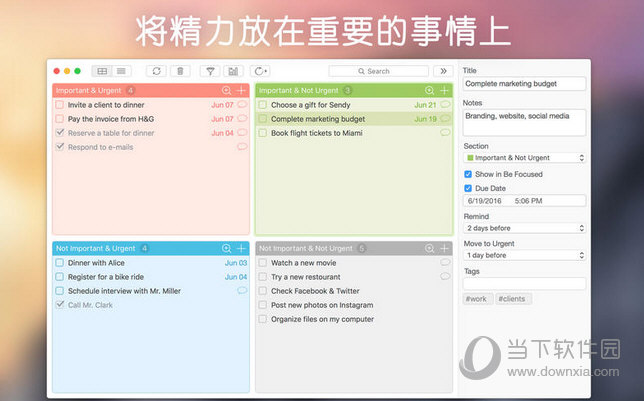Check off Dinner with Alice
This screenshot has height=401, width=644.
tap(60, 263)
